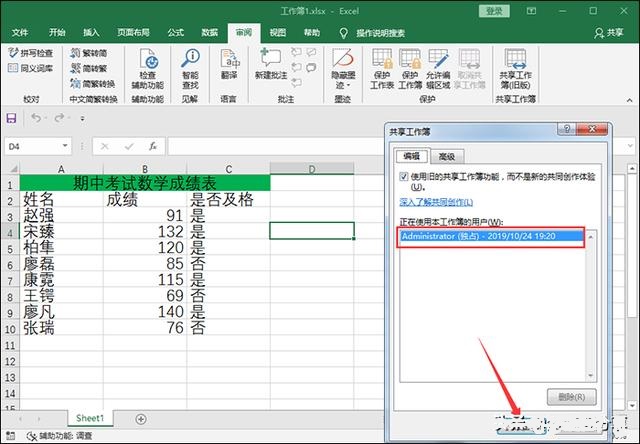Screen dimensions: 640x444
Task: Select the Edit (编辑) tab in the dialog
Action: (412, 155)
